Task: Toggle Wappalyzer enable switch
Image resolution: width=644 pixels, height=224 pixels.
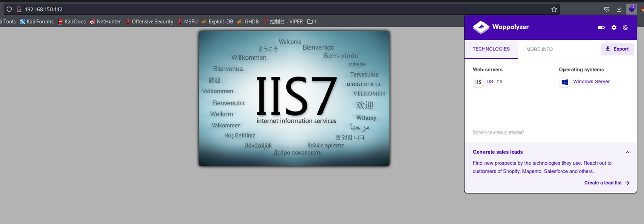Action: (601, 28)
